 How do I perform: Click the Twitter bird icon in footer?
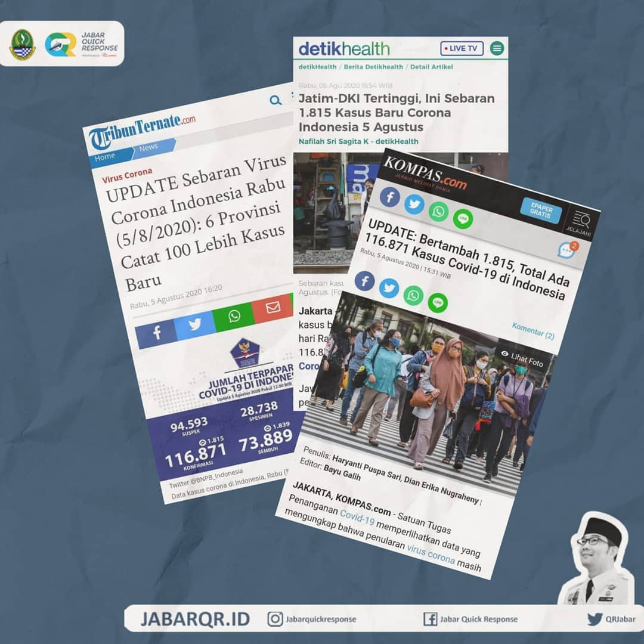(x=595, y=619)
